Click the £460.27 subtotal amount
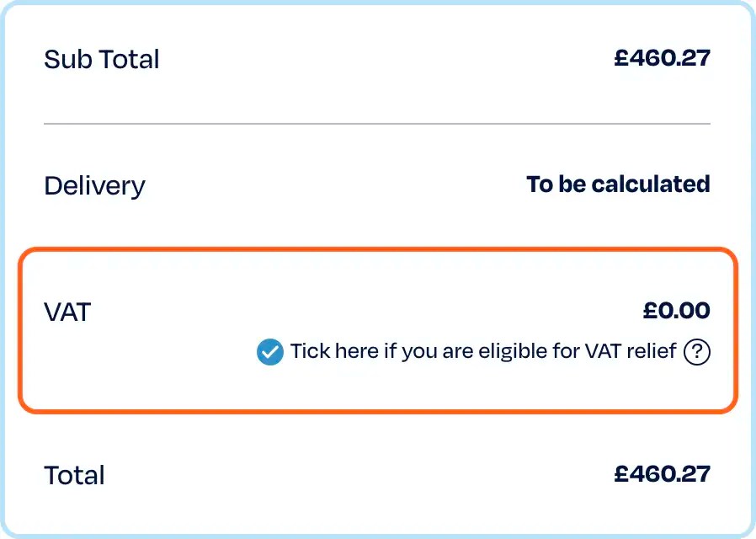 click(x=662, y=59)
